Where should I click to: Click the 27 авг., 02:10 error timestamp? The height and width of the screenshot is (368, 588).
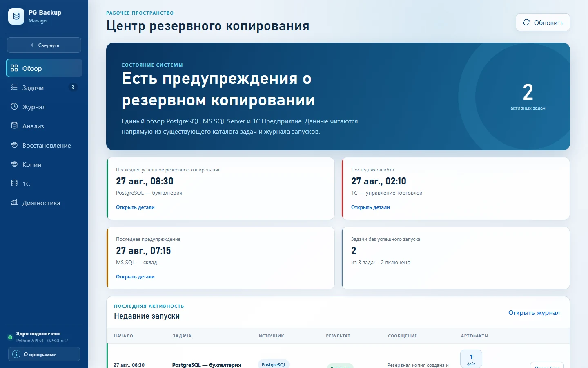(x=379, y=181)
